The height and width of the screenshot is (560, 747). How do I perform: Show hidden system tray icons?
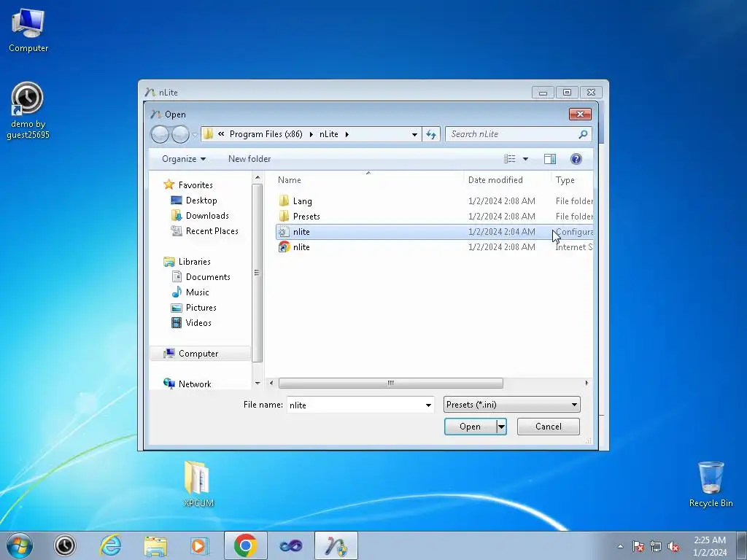pos(620,546)
